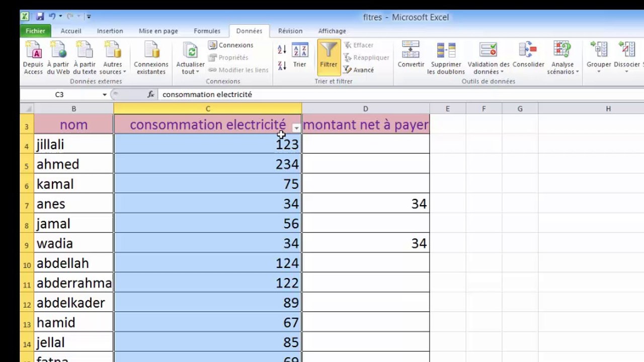The image size is (644, 362).
Task: Switch to the Formules tab
Action: 207,31
